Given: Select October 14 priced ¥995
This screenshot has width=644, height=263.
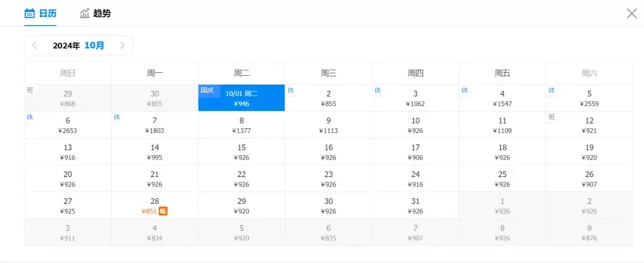Looking at the screenshot, I should 154,151.
